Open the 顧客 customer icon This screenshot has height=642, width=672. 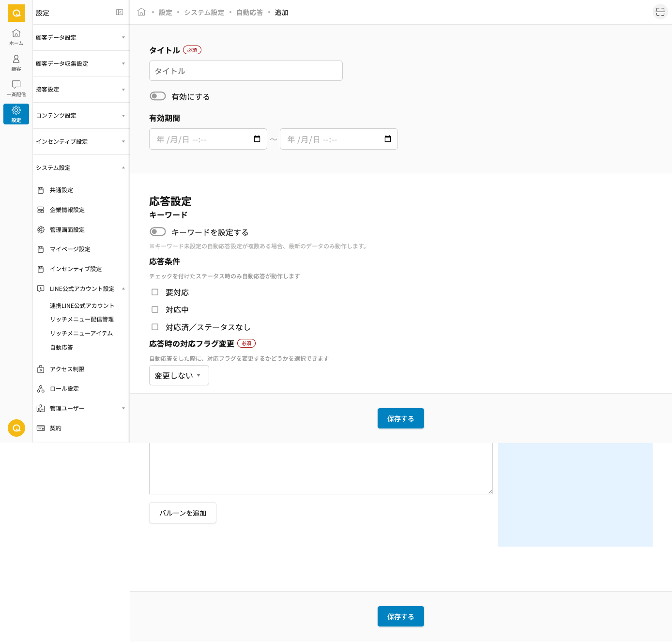click(16, 62)
